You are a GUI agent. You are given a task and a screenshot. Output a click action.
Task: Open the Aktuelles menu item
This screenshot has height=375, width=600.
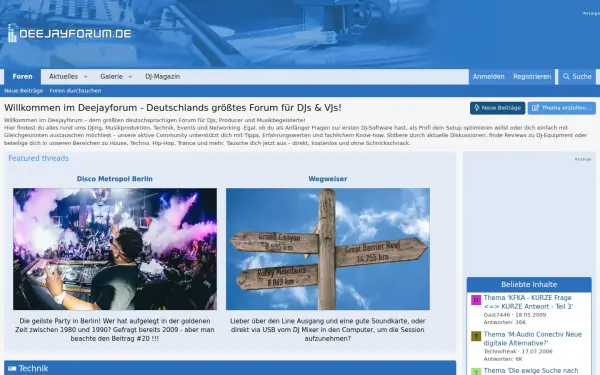64,77
